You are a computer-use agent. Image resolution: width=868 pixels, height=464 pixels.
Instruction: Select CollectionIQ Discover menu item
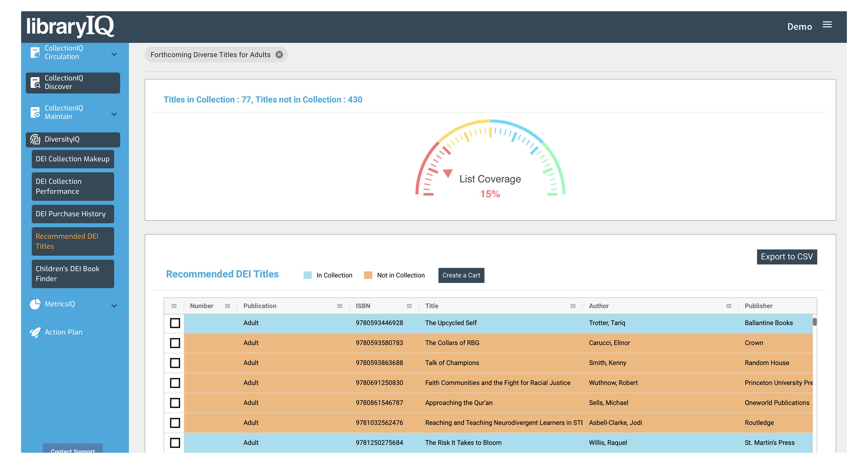coord(73,83)
